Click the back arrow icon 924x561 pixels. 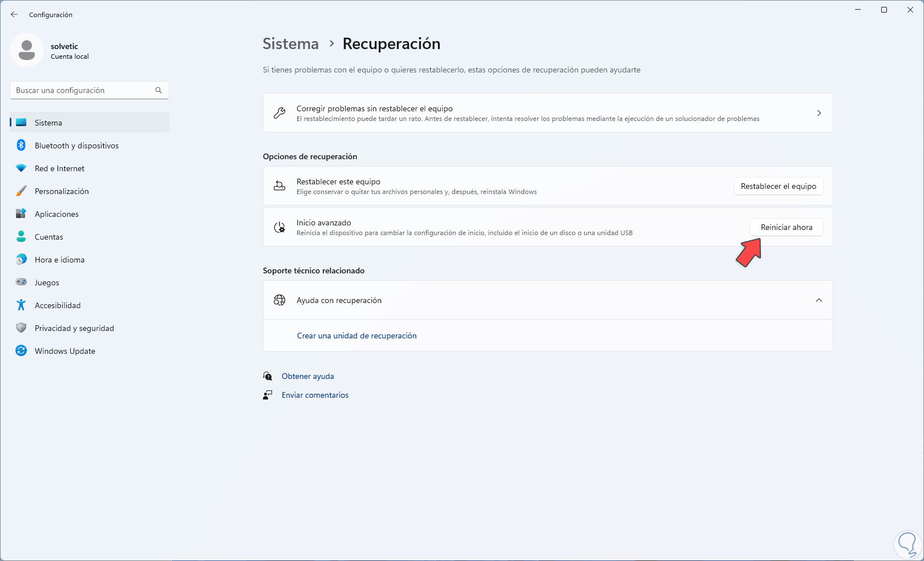[x=14, y=15]
